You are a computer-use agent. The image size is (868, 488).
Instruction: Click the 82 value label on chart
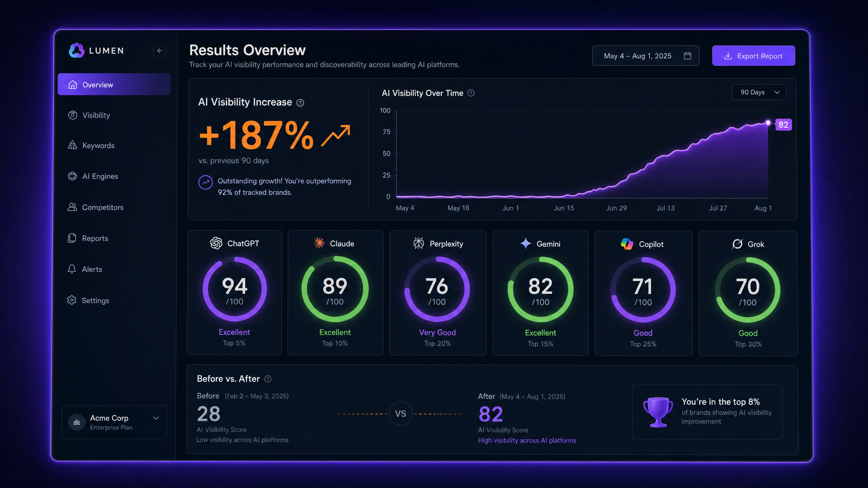[783, 125]
